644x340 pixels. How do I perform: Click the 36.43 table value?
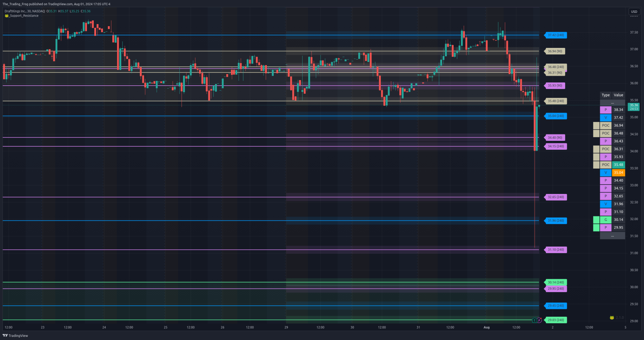point(618,141)
